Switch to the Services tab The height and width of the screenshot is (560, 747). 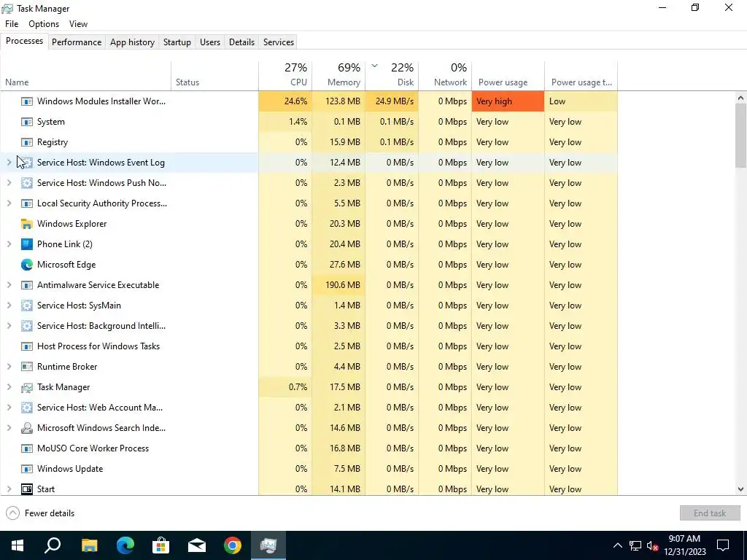tap(279, 42)
